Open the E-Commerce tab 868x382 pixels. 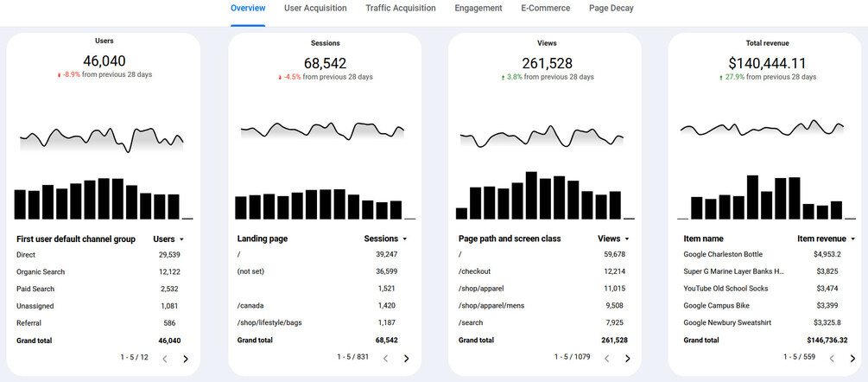545,9
